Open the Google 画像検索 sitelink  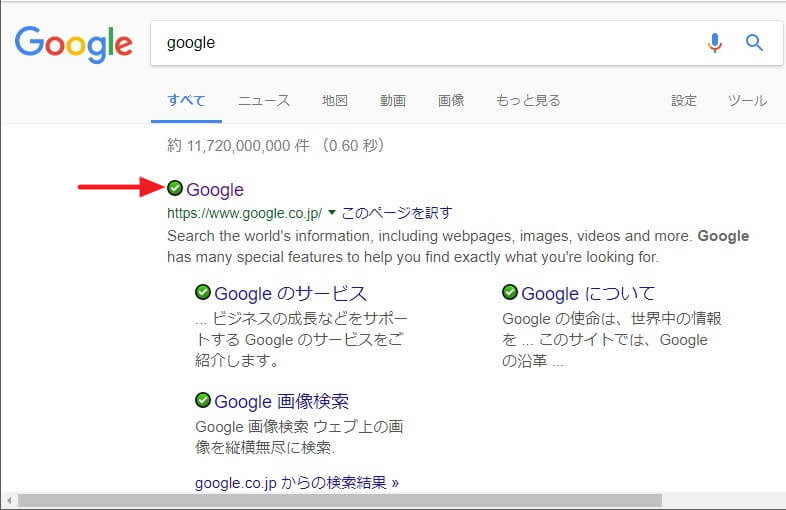coord(282,402)
